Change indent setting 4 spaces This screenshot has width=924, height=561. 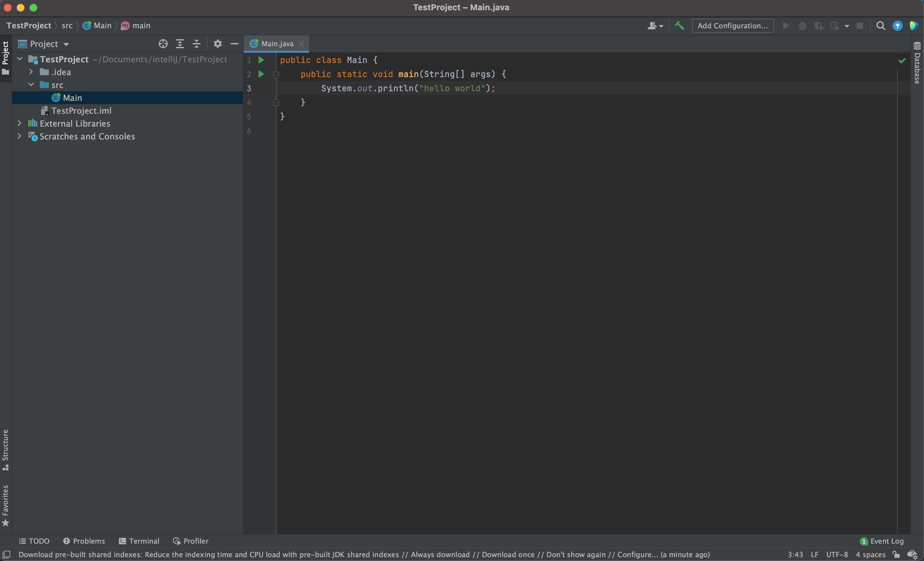pyautogui.click(x=870, y=554)
